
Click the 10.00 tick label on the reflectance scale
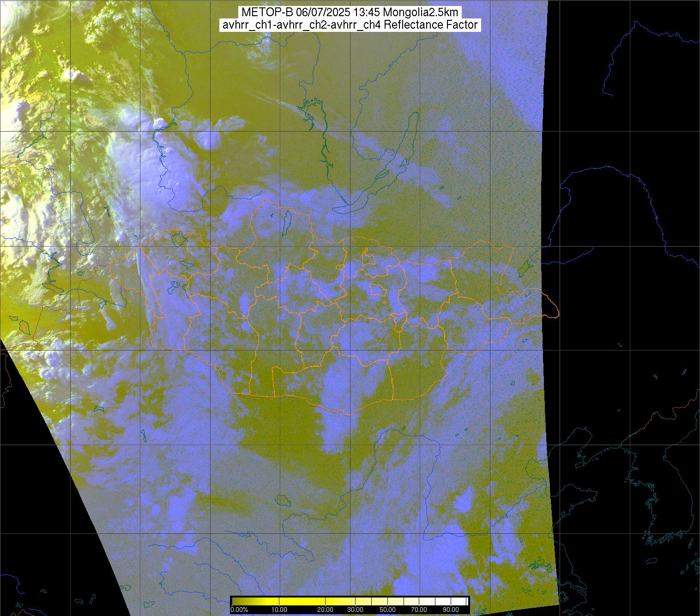[x=279, y=610]
